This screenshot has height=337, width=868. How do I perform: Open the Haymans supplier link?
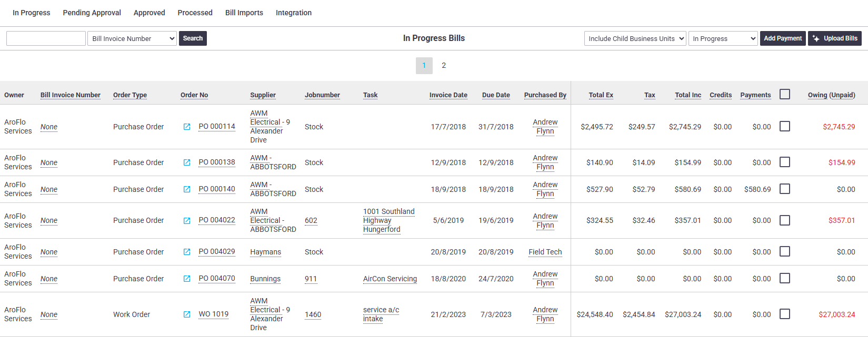point(265,252)
